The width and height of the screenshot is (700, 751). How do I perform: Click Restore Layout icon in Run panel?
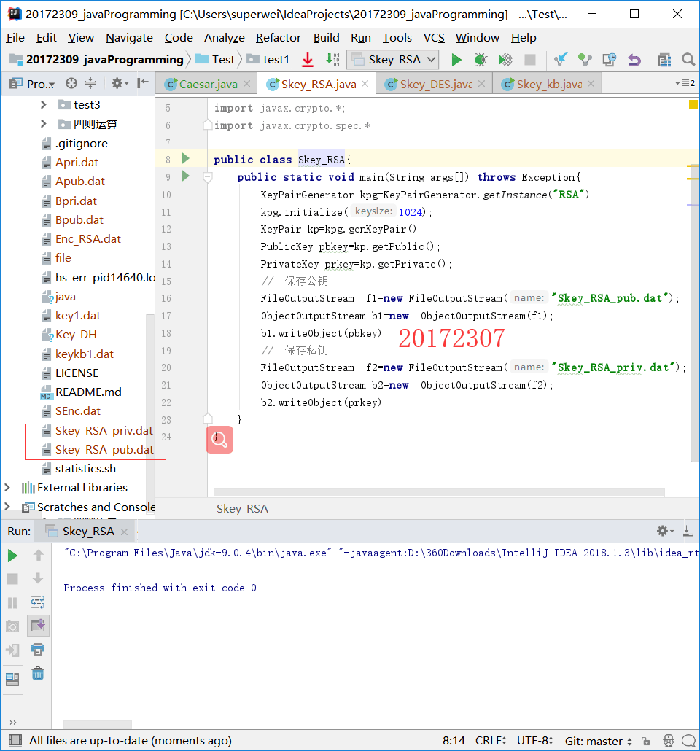[13, 679]
